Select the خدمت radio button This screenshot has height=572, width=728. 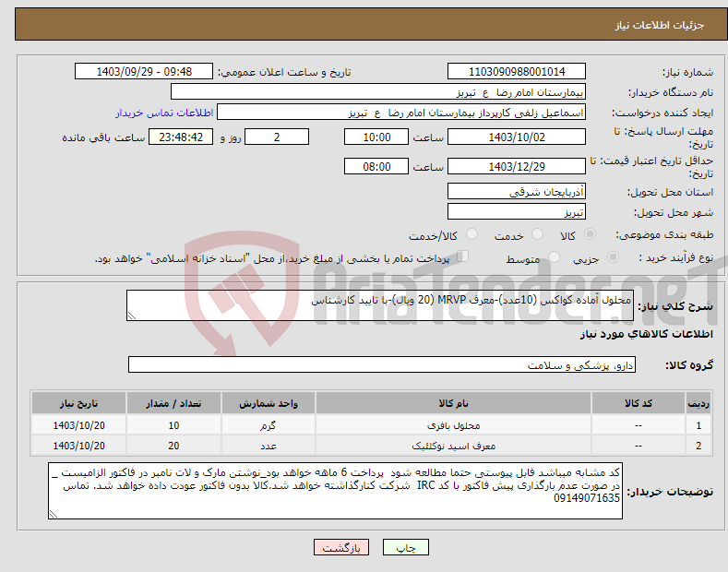coord(537,234)
